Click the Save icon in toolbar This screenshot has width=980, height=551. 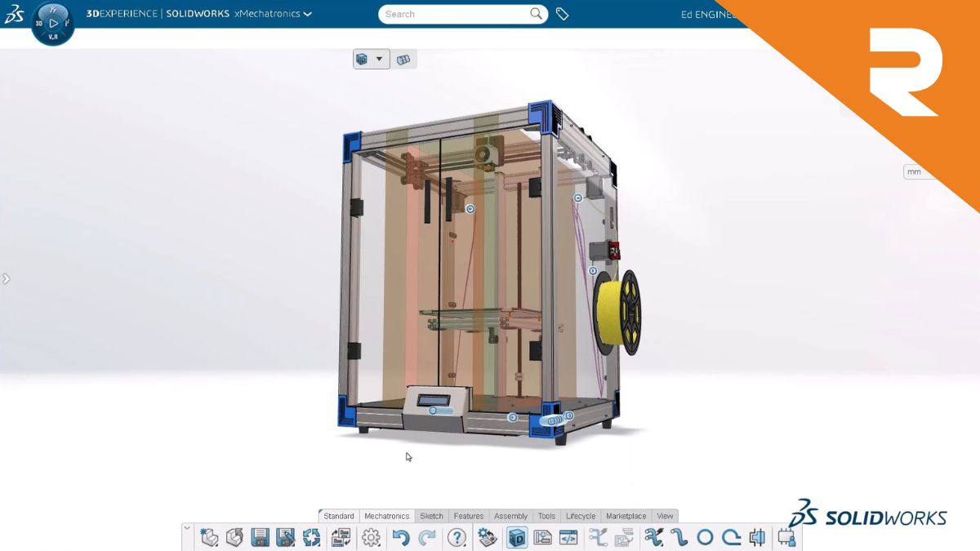pos(260,537)
